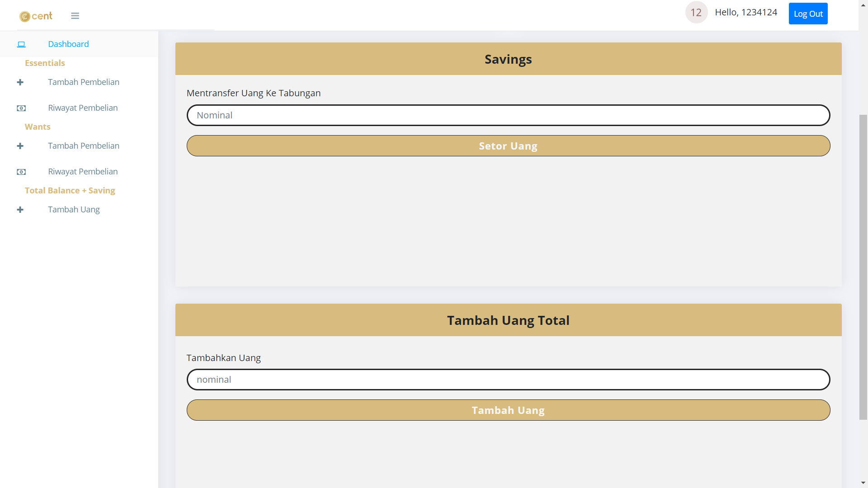868x488 pixels.
Task: Focus the Savings Nominal input field
Action: click(x=508, y=115)
